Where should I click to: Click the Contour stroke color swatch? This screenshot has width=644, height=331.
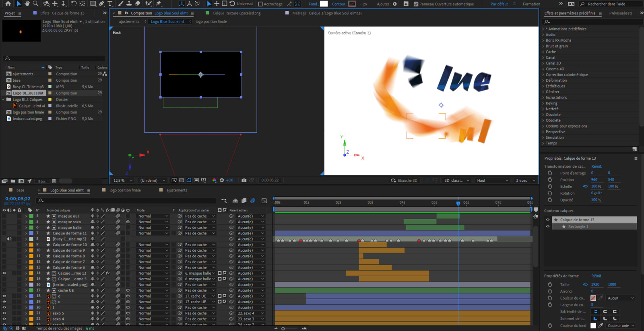tap(352, 4)
